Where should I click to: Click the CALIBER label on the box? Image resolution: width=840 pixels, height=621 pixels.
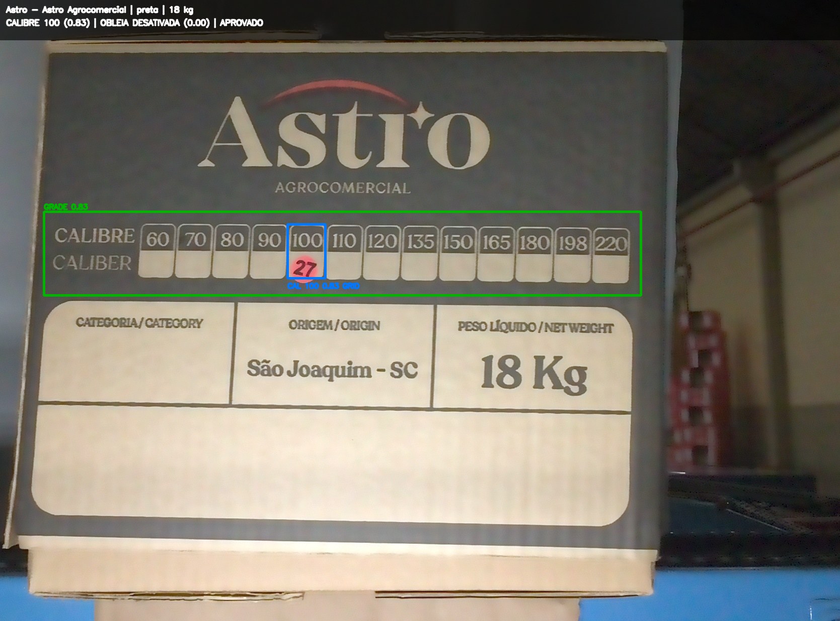pyautogui.click(x=92, y=262)
